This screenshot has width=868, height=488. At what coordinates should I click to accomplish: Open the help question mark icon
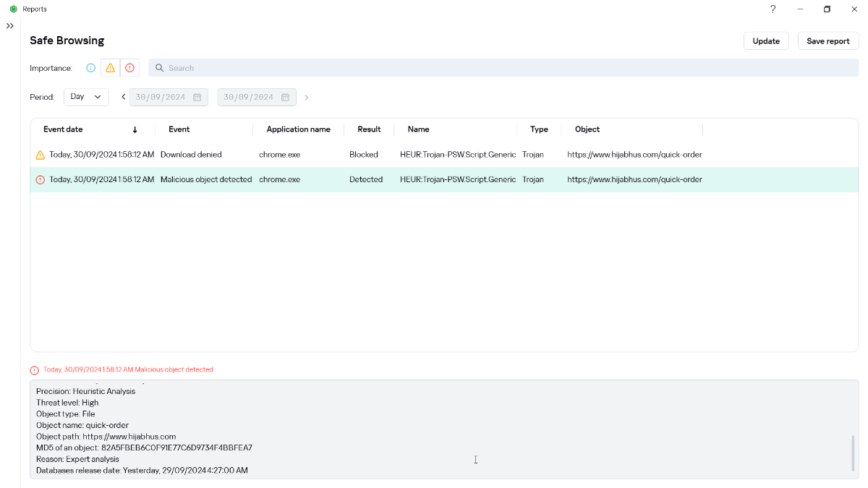(x=773, y=9)
